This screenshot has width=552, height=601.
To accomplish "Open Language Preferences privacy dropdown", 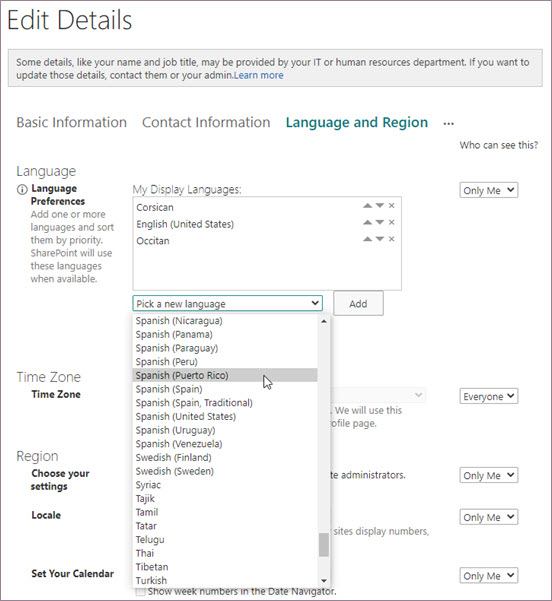I will coord(489,190).
